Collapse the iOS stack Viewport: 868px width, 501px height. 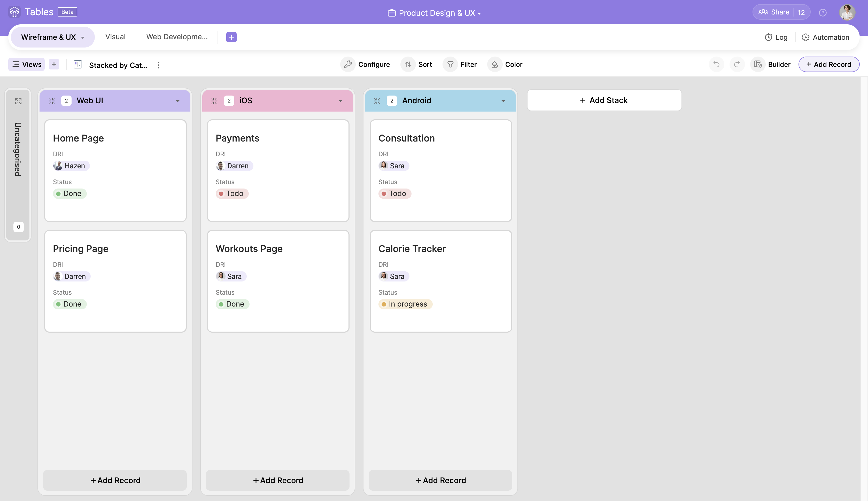tap(214, 101)
